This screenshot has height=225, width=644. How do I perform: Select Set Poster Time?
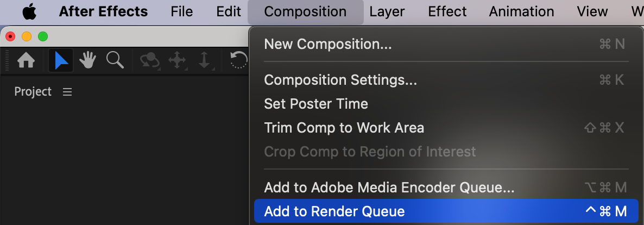pos(315,104)
